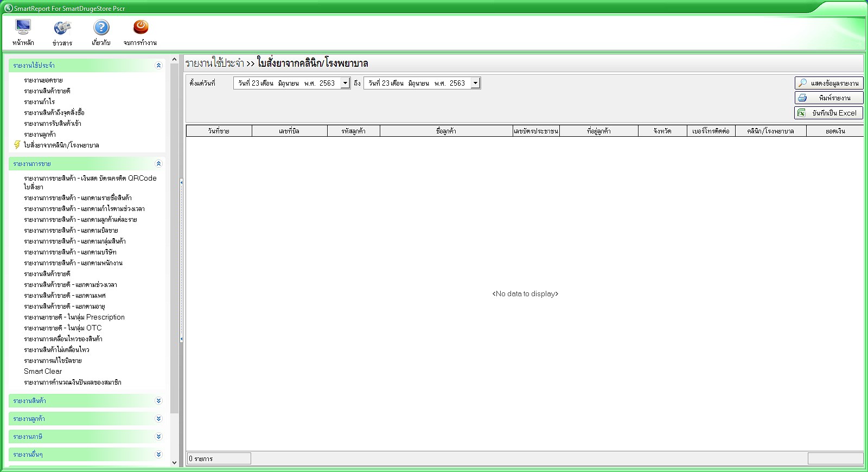Open the end date dropdown arrow
This screenshot has height=472, width=868.
point(475,83)
